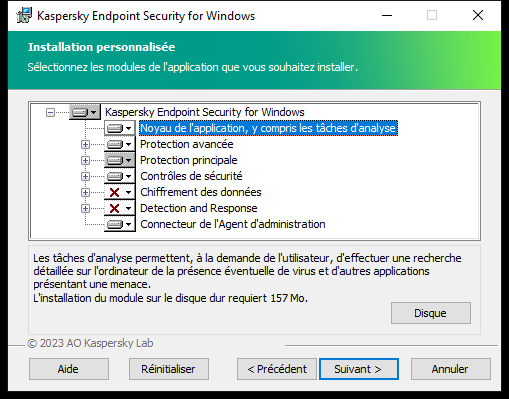Collapse the Kaspersky Endpoint Security root node
Image resolution: width=509 pixels, height=399 pixels.
[50, 112]
